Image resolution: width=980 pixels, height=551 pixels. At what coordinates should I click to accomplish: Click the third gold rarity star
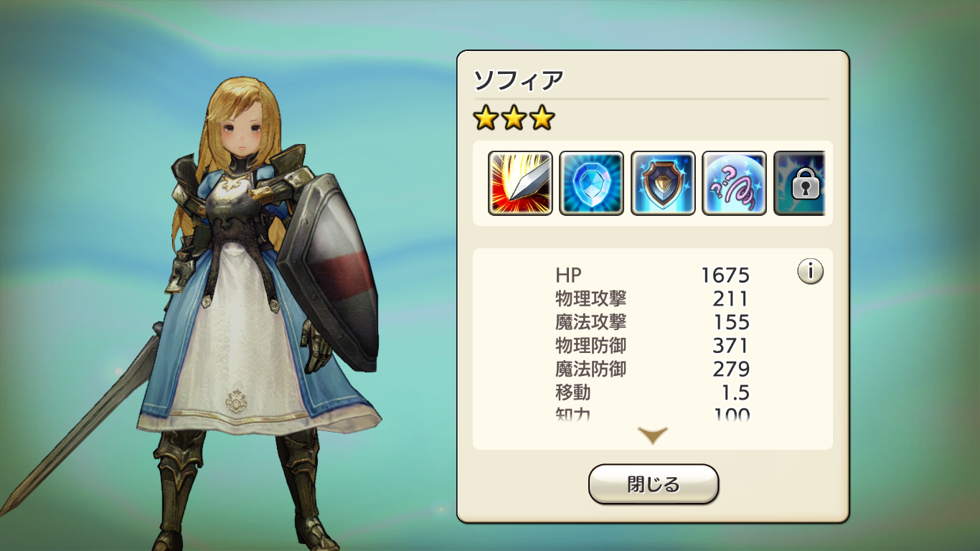542,118
